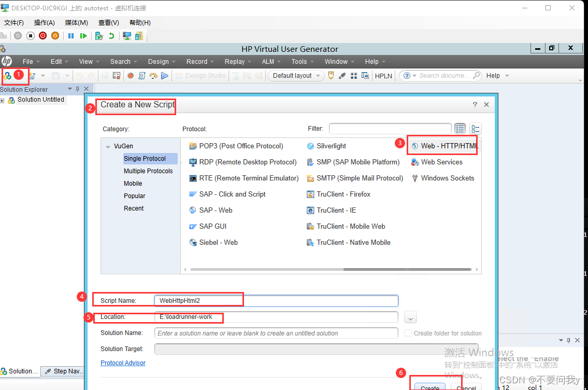Screen dimensions: 588x390
Task: Click the bookmark icon next to Default layout
Action: (331, 75)
